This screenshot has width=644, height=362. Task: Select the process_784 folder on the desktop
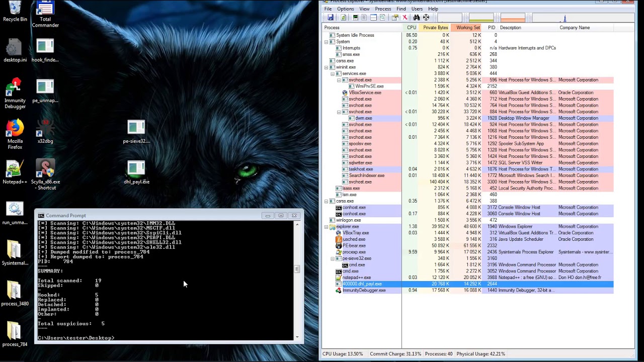click(x=15, y=334)
